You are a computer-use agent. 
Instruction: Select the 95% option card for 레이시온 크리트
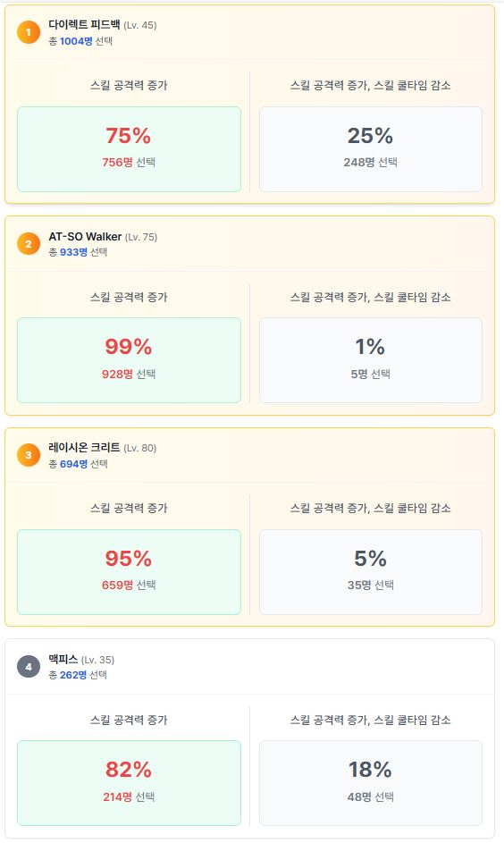(x=129, y=572)
